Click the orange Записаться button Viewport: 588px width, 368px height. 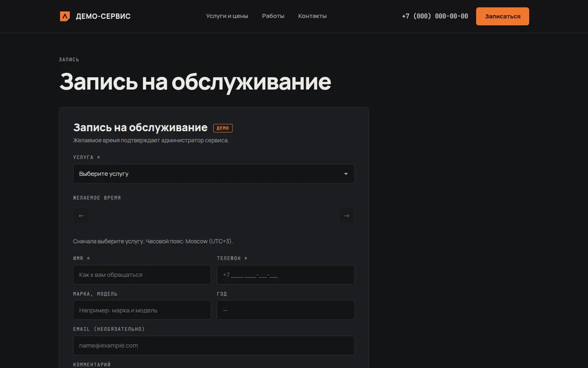point(502,16)
